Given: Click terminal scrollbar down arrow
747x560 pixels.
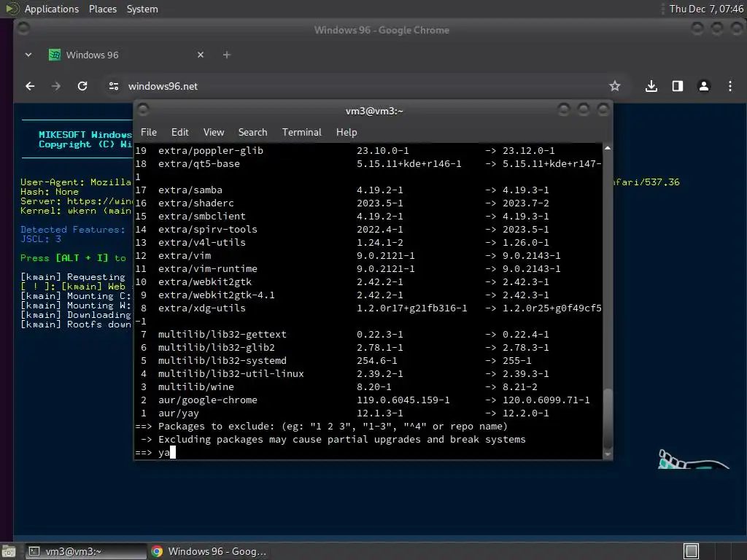Looking at the screenshot, I should pos(608,455).
